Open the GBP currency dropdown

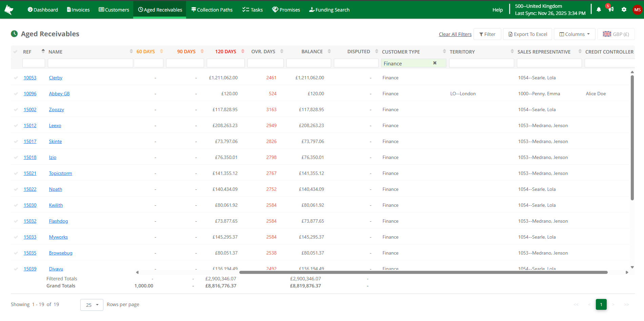[x=616, y=34]
